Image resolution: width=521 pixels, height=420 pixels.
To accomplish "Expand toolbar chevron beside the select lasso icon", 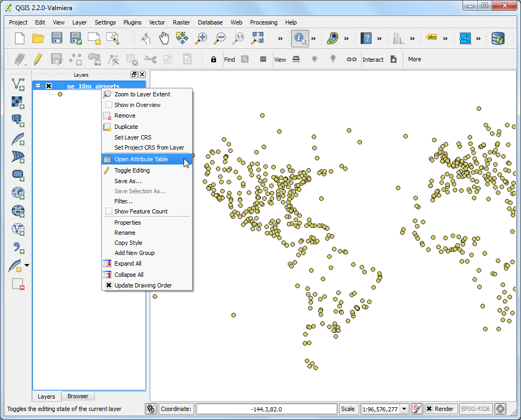I will click(346, 38).
